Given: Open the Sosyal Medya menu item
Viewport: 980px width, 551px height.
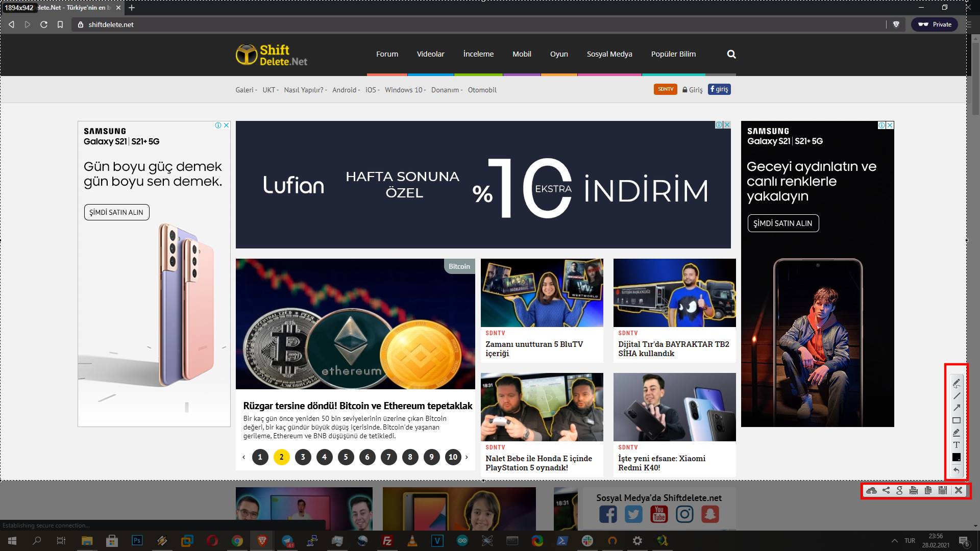Looking at the screenshot, I should (609, 54).
